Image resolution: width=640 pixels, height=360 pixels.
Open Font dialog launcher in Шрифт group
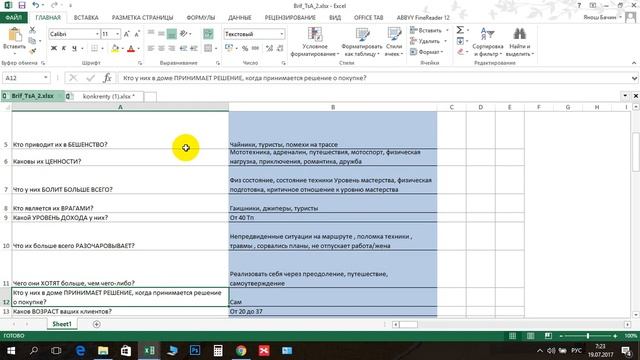140,63
